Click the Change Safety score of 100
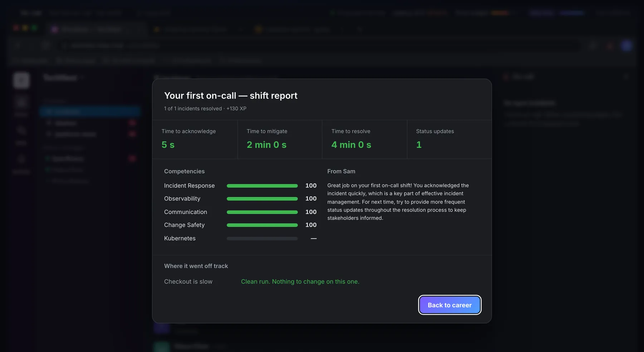This screenshot has height=352, width=644. point(311,225)
